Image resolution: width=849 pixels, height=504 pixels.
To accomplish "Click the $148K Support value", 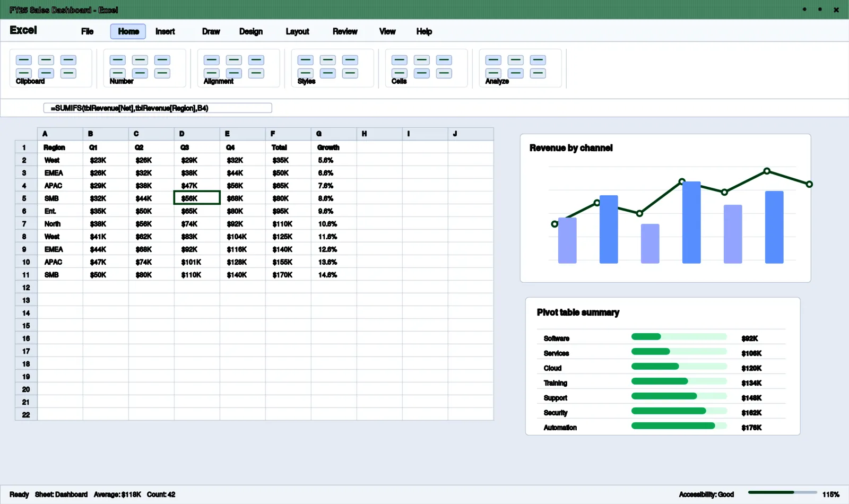I will [x=751, y=398].
